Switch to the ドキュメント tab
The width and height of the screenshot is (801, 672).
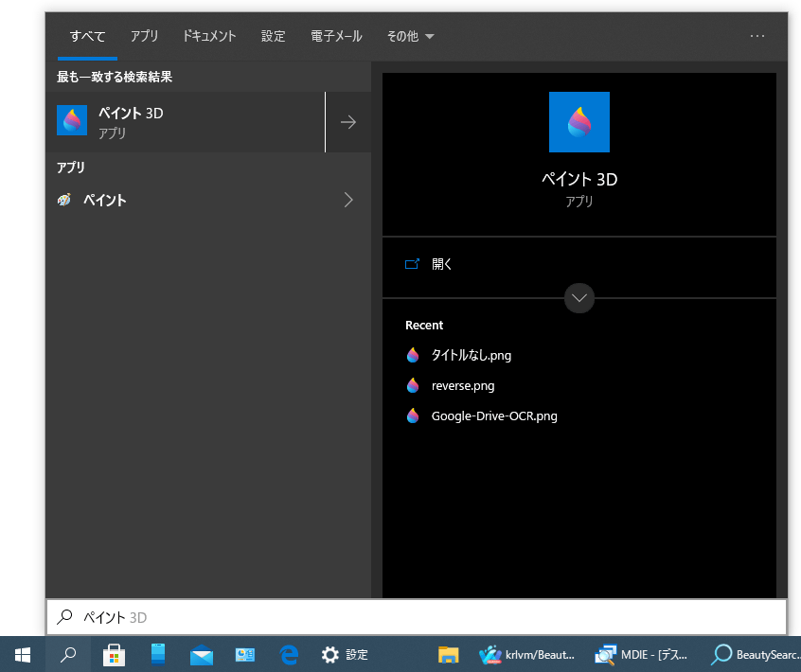[209, 36]
